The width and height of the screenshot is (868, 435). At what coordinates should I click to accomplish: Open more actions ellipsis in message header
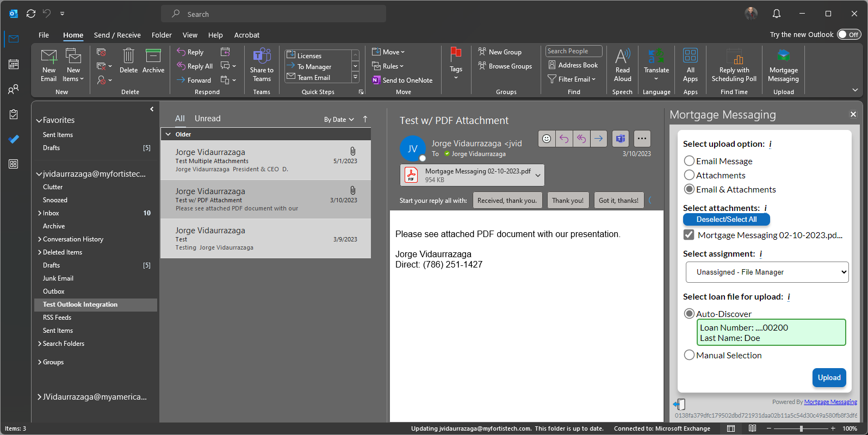642,139
